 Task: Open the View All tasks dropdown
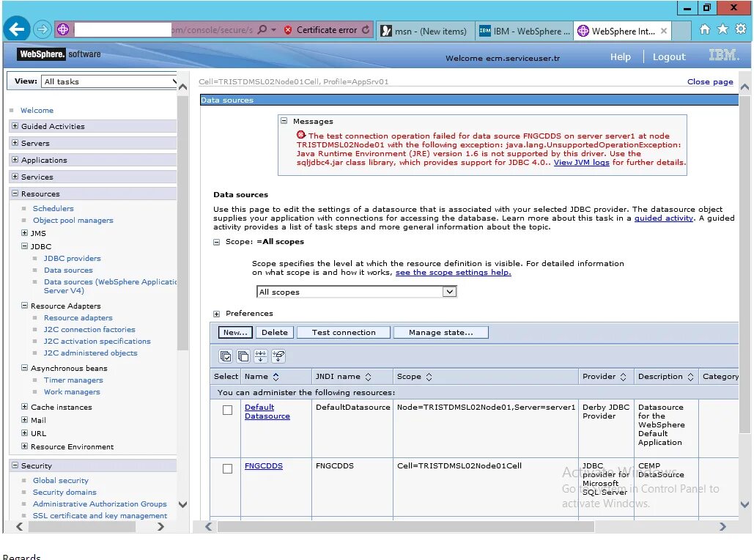click(x=109, y=81)
